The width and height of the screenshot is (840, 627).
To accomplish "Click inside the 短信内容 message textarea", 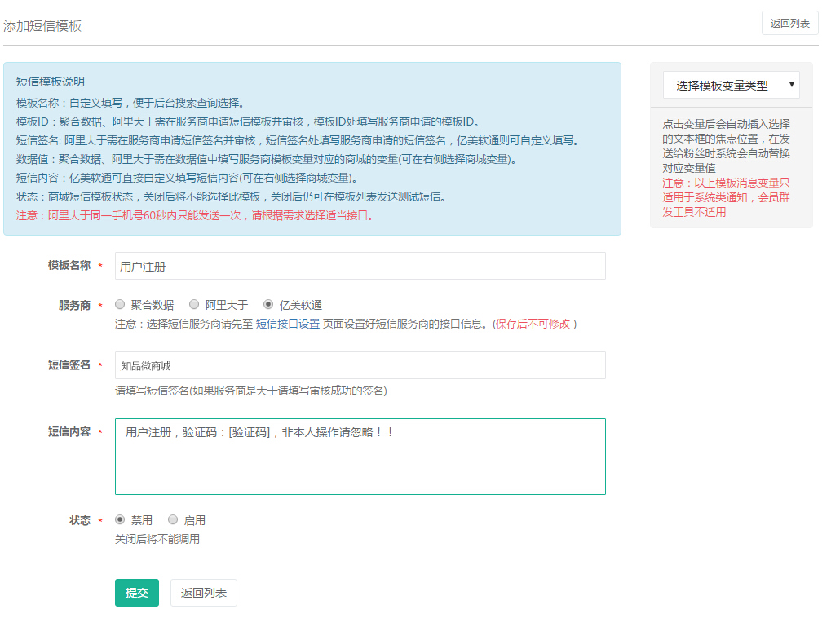I will pos(360,457).
